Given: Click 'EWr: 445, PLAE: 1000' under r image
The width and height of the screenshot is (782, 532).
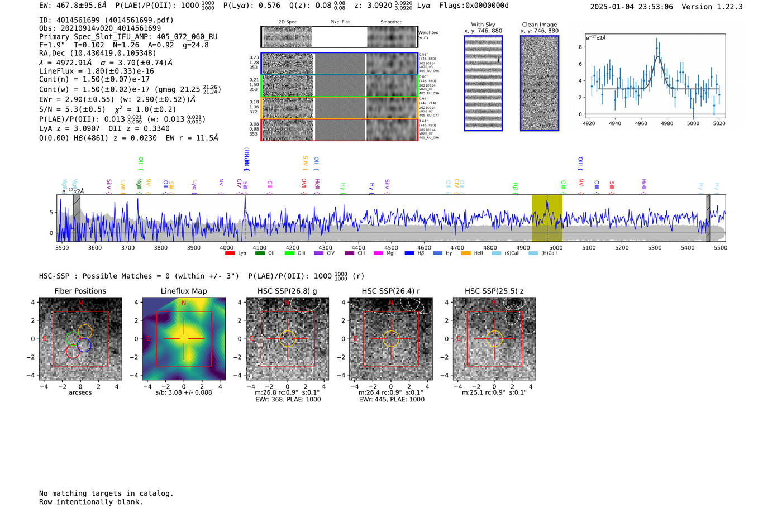Looking at the screenshot, I should tap(392, 400).
